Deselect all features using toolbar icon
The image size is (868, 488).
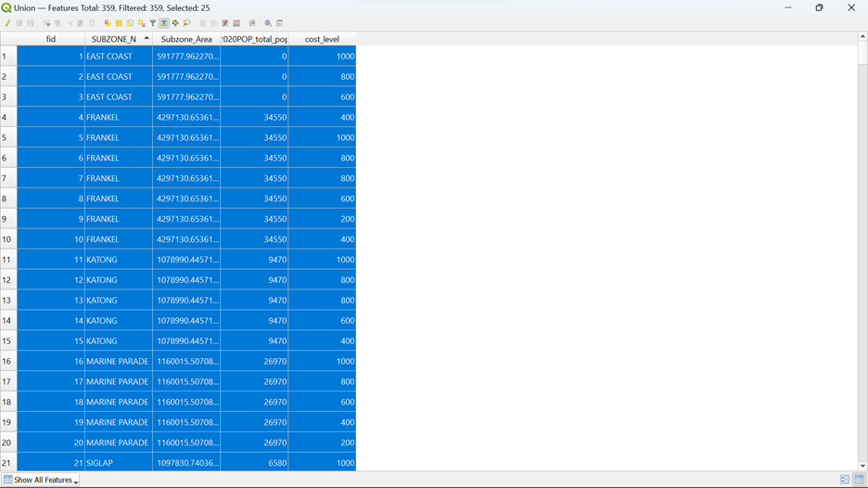tap(142, 23)
